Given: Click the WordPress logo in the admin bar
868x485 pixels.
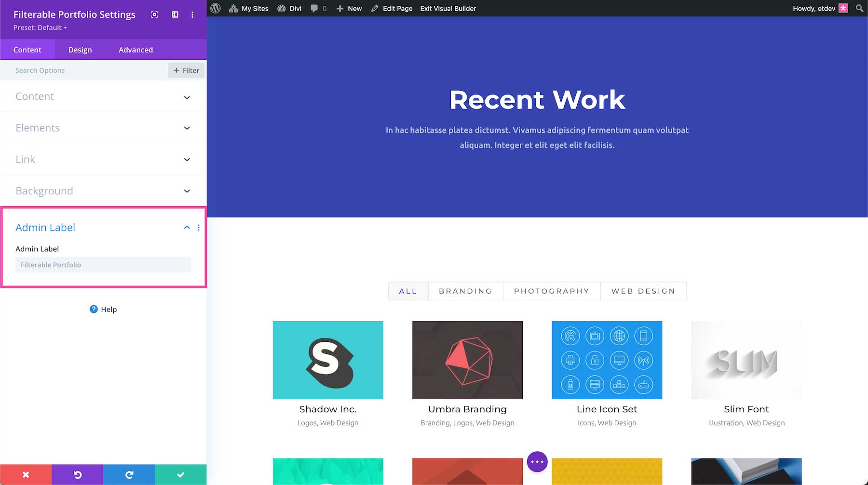Looking at the screenshot, I should coord(215,8).
